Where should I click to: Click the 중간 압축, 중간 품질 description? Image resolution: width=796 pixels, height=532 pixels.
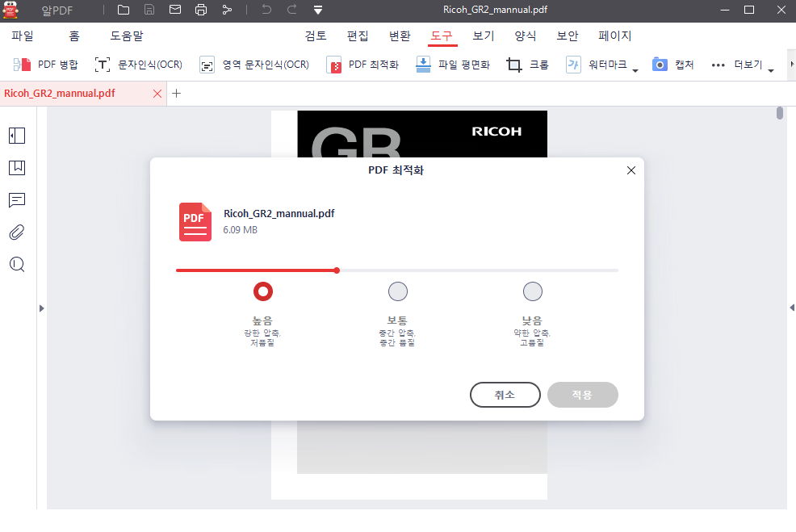coord(397,337)
